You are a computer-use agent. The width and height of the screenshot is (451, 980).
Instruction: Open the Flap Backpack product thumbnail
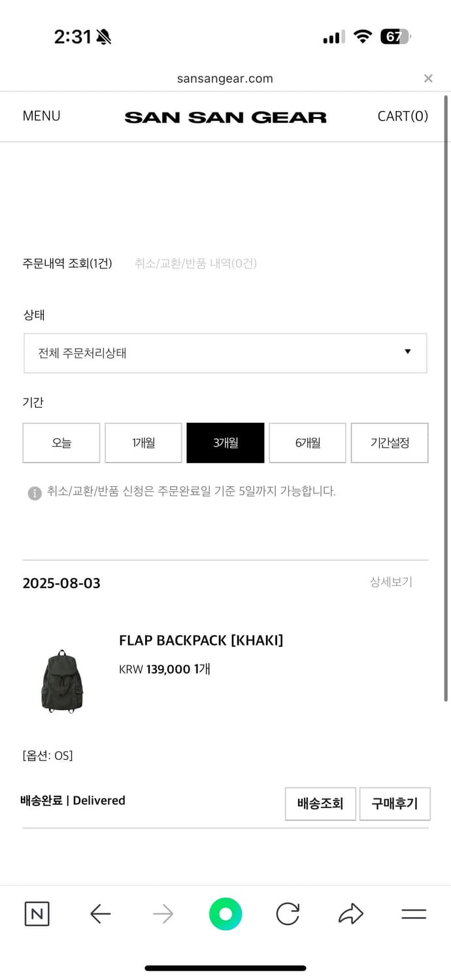[62, 680]
